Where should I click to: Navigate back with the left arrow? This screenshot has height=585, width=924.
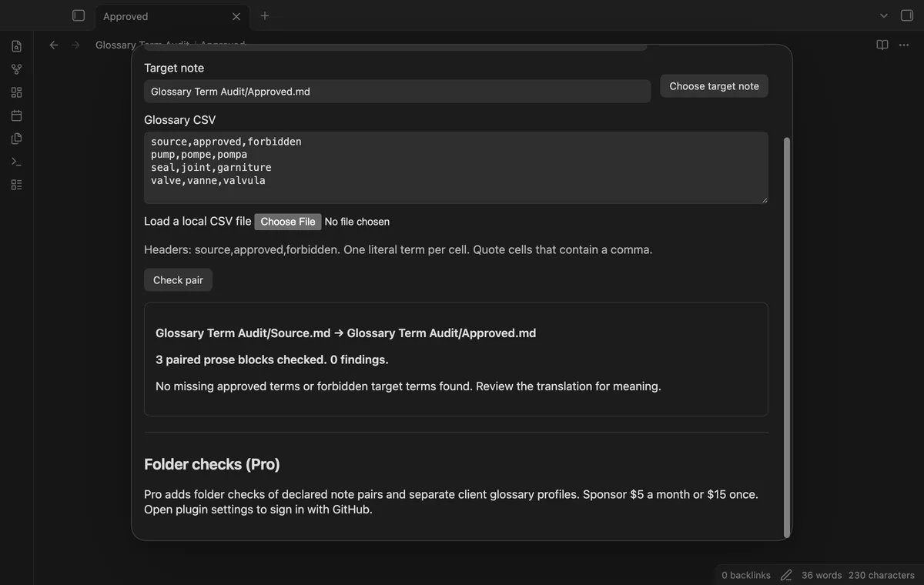(x=54, y=45)
